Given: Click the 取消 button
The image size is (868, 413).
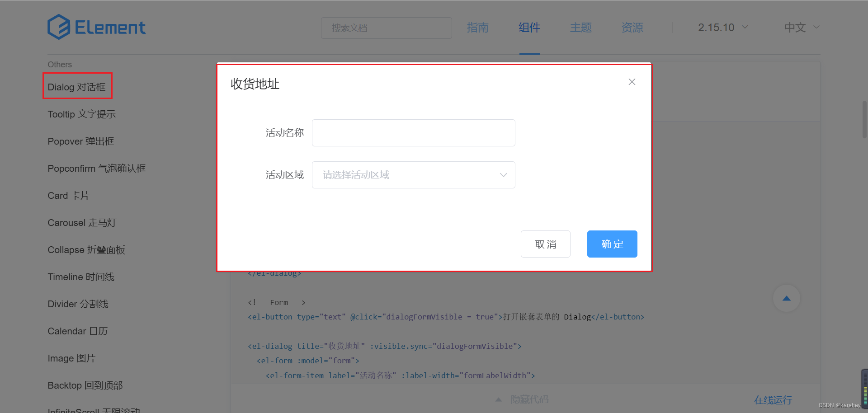Looking at the screenshot, I should coord(546,244).
